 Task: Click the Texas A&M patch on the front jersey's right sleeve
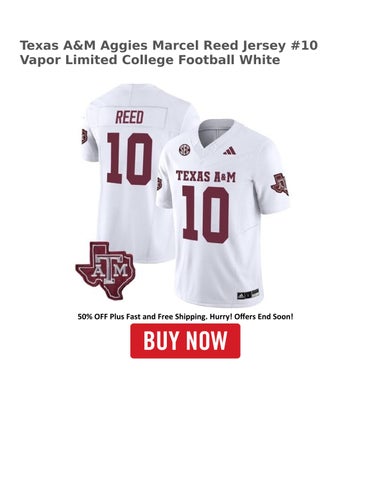(280, 184)
